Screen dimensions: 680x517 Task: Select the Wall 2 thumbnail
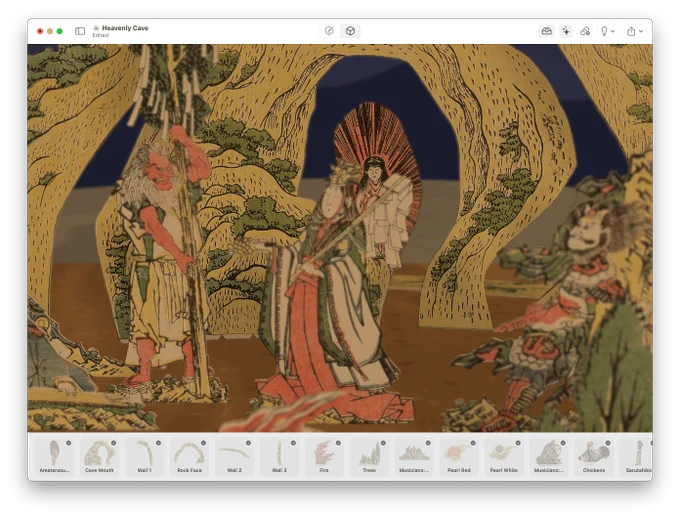point(234,456)
